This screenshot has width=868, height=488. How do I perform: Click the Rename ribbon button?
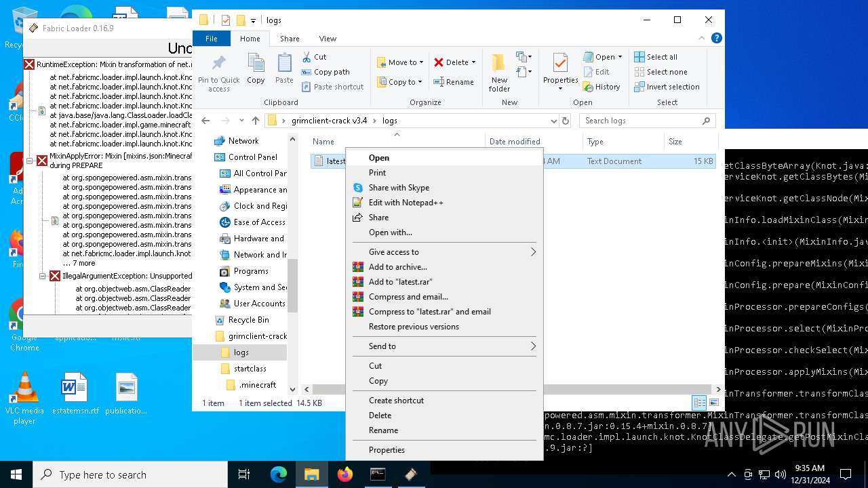pyautogui.click(x=454, y=82)
